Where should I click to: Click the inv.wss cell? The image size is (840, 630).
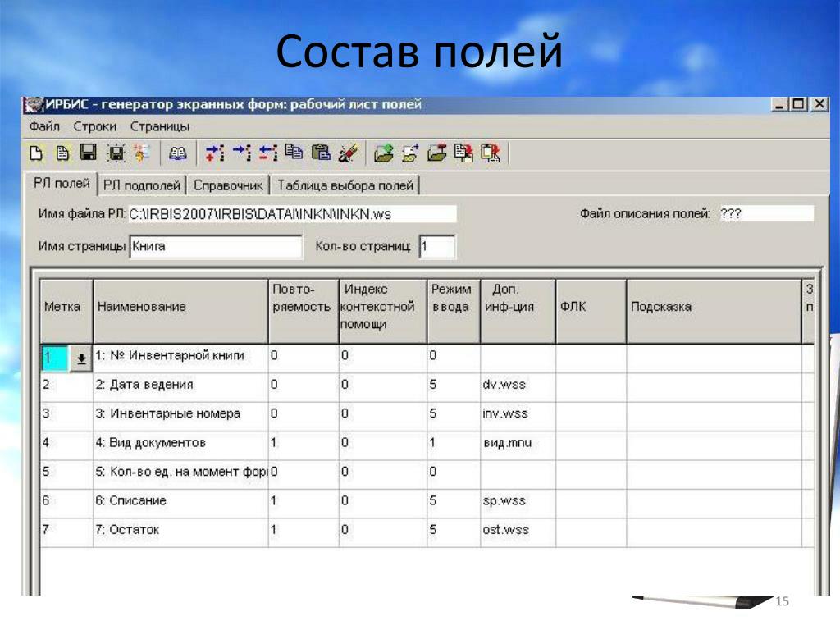[518, 416]
